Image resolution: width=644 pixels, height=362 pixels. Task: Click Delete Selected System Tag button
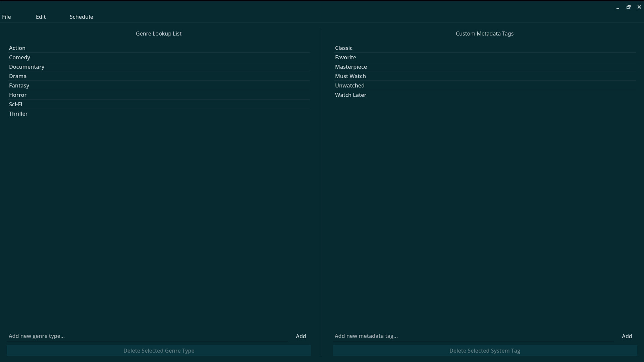485,351
